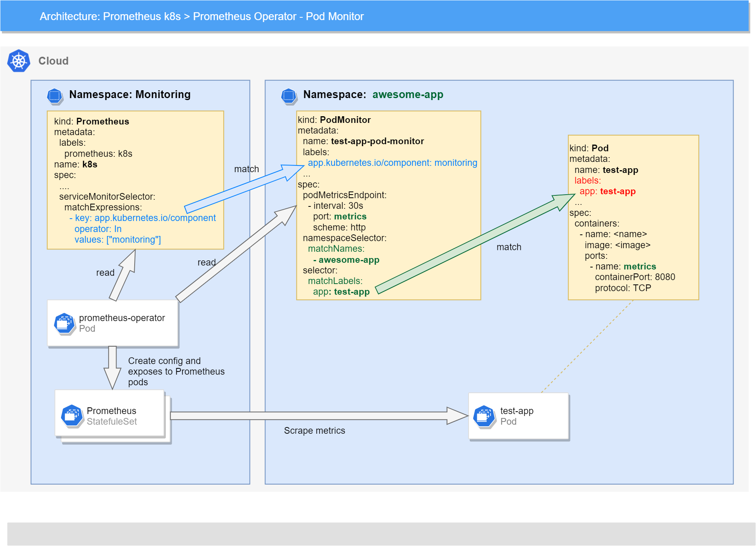Click '- key: app.kubernetes.io/component' text

pyautogui.click(x=143, y=218)
